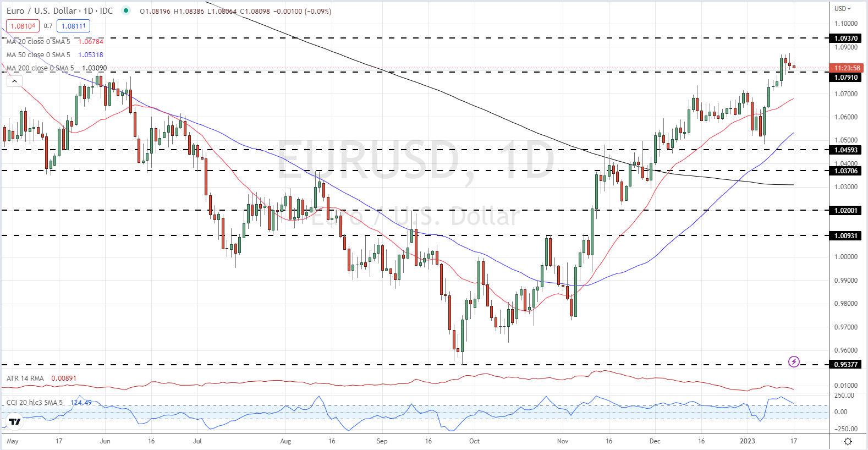This screenshot has width=868, height=450.
Task: Click the Jun label on time axis
Action: [x=105, y=441]
